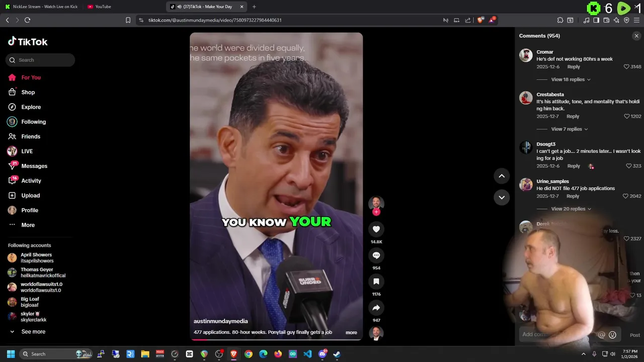
Task: Open austinmundaymedia creator name link
Action: click(x=220, y=321)
